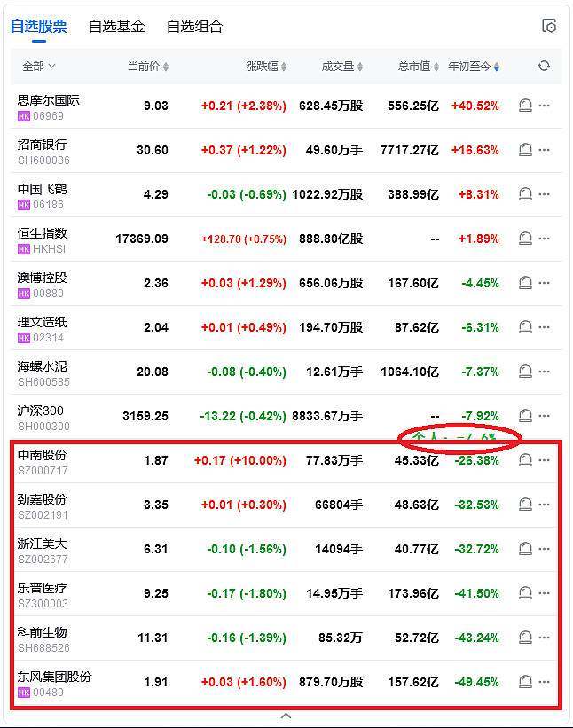Select the +40.52% year-to-date value

click(x=475, y=106)
